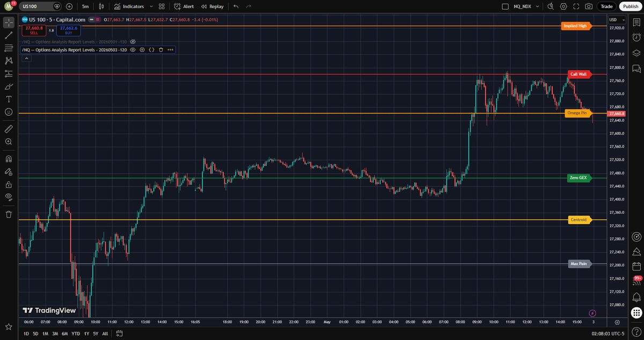Screen dimensions: 644x340
Task: Select the All date range tab
Action: click(x=105, y=334)
